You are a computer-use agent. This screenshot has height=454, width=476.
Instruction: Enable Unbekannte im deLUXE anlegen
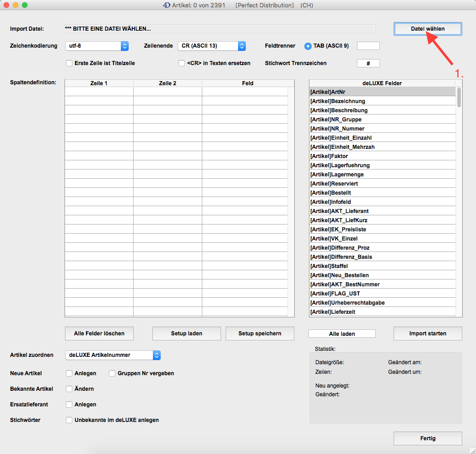pyautogui.click(x=70, y=420)
